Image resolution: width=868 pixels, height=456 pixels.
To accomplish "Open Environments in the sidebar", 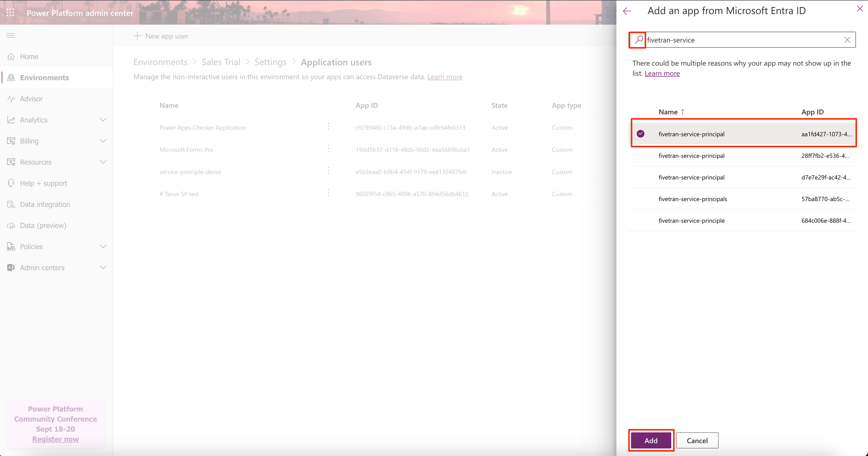I will 45,78.
